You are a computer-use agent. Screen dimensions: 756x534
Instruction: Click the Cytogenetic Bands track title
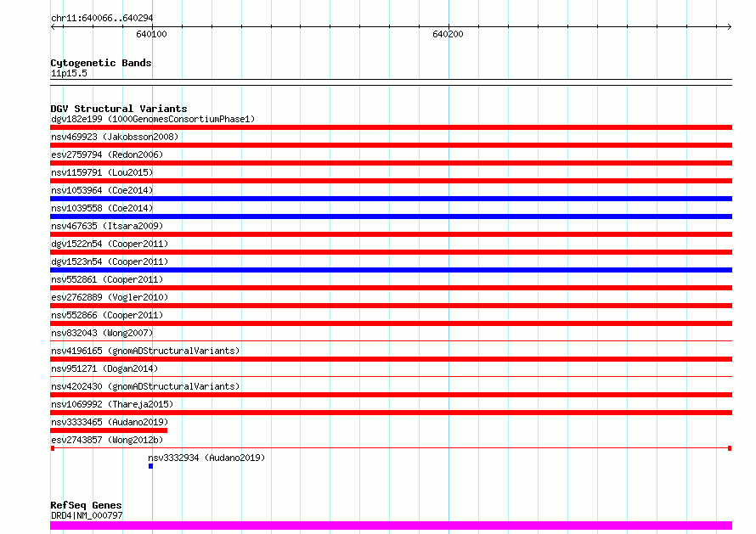click(101, 63)
